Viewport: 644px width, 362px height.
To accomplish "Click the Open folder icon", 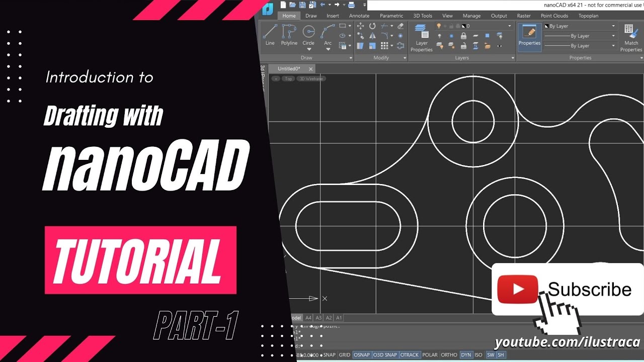I will coord(293,5).
